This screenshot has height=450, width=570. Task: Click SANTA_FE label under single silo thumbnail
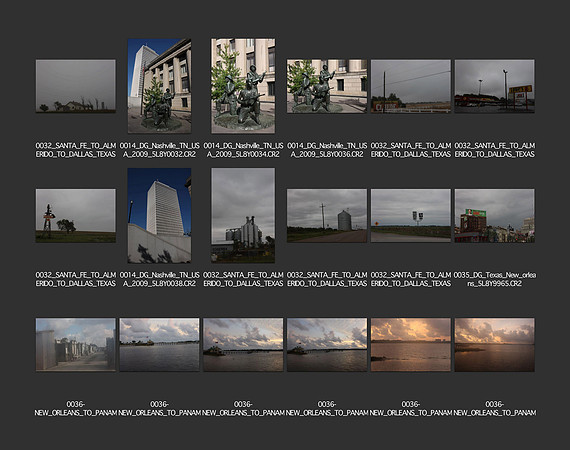(x=327, y=279)
